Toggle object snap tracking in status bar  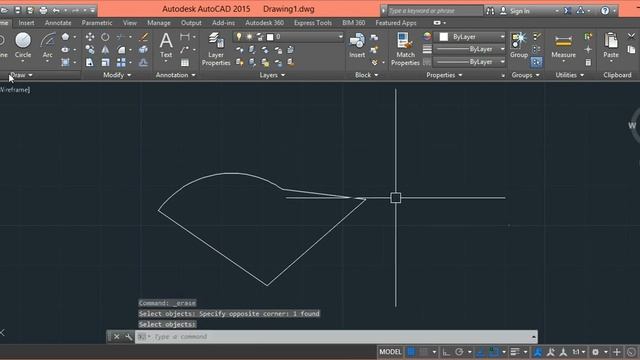tap(480, 352)
